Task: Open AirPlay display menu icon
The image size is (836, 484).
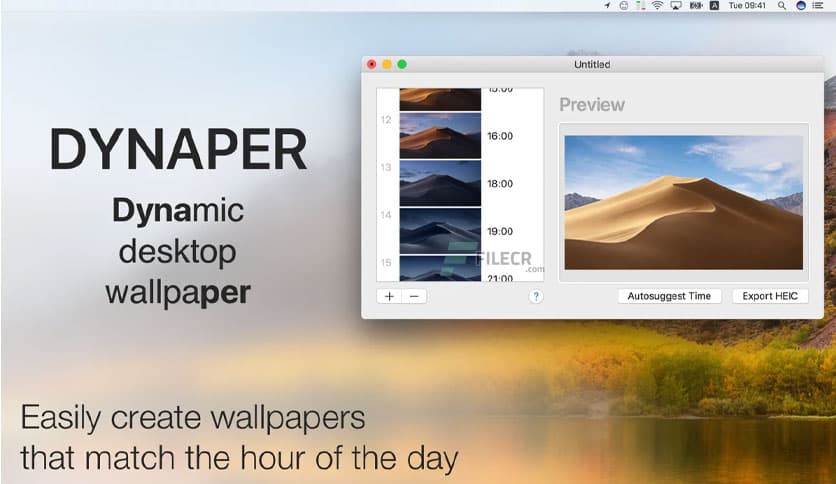Action: 676,5
